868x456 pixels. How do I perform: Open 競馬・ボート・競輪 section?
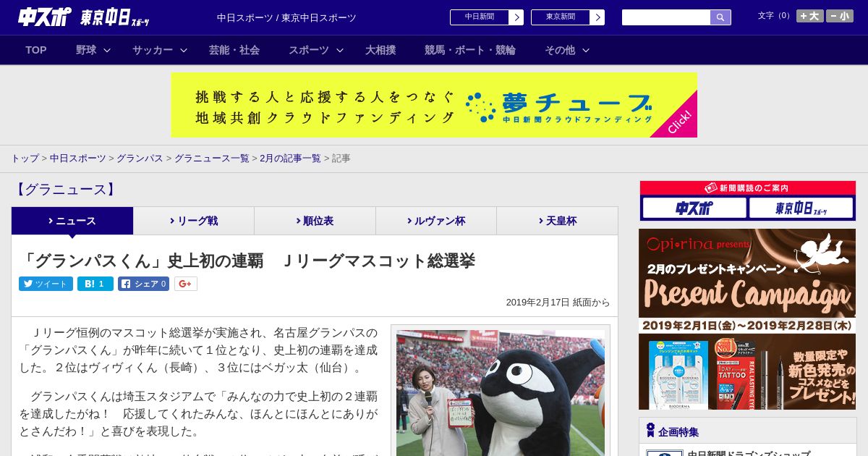pyautogui.click(x=470, y=50)
